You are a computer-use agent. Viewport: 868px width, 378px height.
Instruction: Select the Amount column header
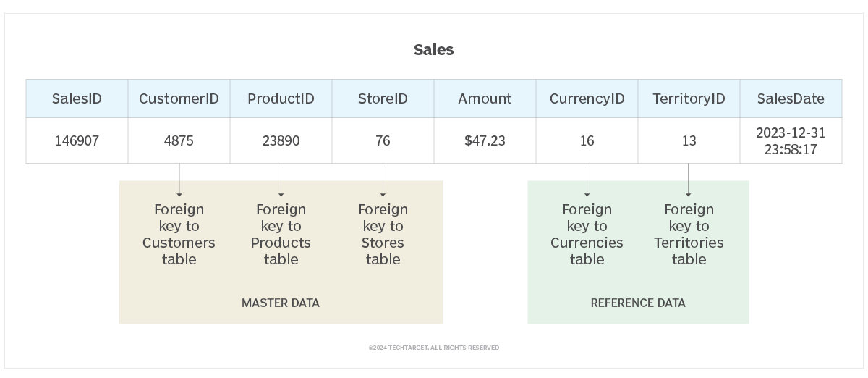485,99
